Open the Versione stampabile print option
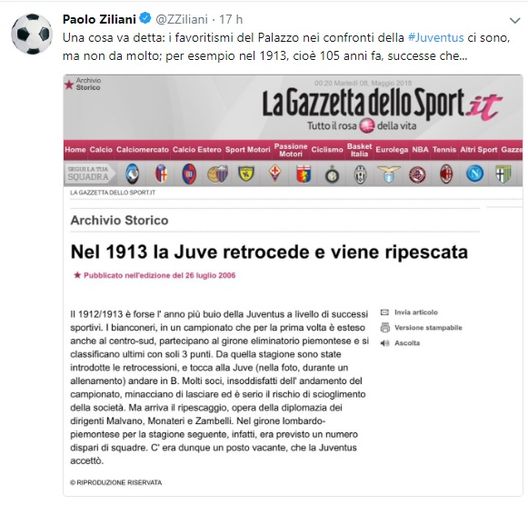528x505 pixels. tap(428, 328)
